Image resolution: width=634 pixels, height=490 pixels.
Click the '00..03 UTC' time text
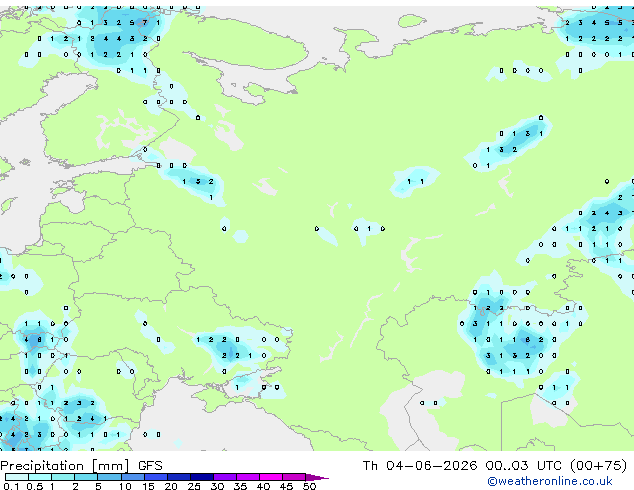(524, 466)
